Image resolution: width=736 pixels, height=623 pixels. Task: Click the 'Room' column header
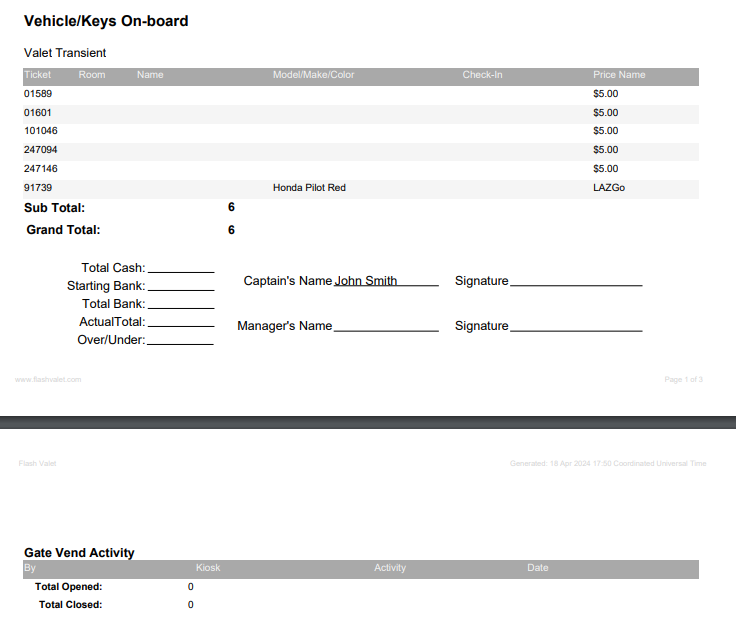[92, 75]
